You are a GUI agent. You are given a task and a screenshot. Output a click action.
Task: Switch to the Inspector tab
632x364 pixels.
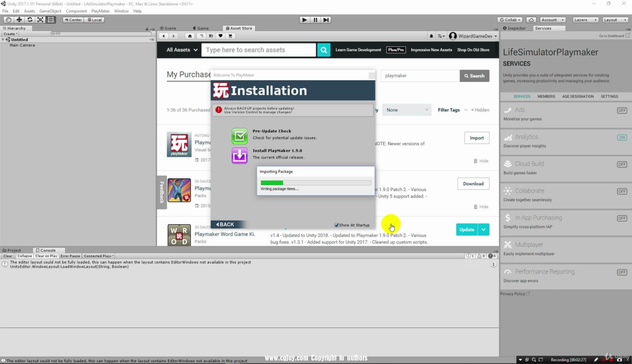(x=514, y=28)
